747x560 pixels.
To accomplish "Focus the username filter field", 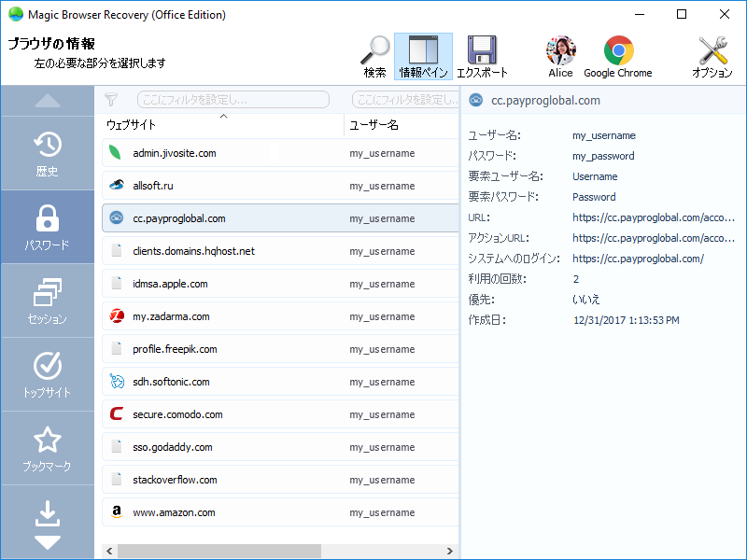I will (x=405, y=100).
